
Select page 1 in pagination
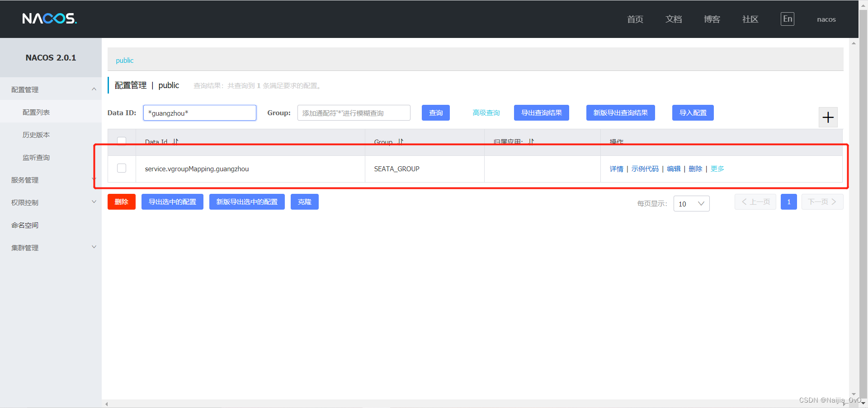(789, 202)
